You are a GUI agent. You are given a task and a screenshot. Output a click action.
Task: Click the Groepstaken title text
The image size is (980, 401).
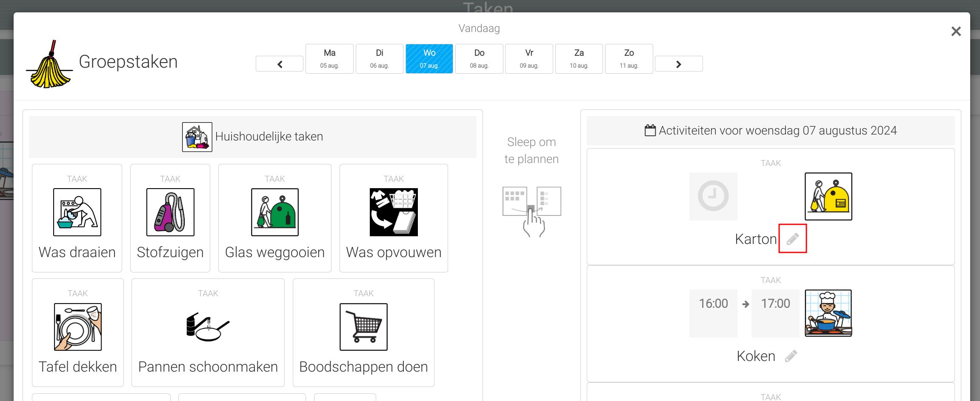pyautogui.click(x=128, y=62)
